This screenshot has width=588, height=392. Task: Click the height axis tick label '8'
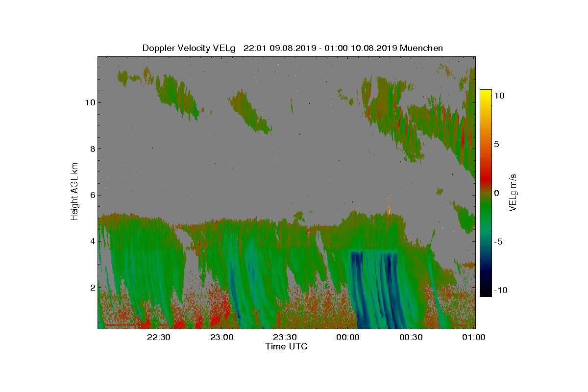pyautogui.click(x=92, y=148)
